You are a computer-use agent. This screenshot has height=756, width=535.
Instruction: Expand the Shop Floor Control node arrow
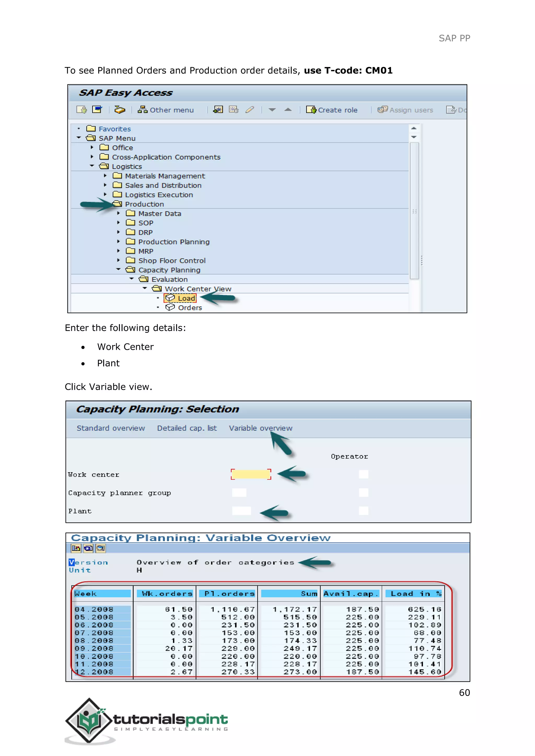[x=118, y=260]
